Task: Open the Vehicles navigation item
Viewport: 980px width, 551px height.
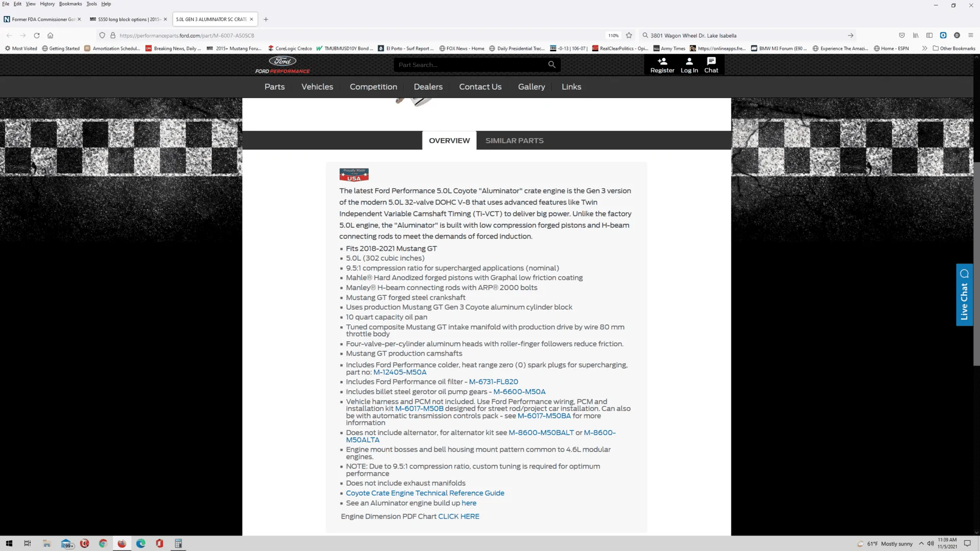Action: point(317,87)
